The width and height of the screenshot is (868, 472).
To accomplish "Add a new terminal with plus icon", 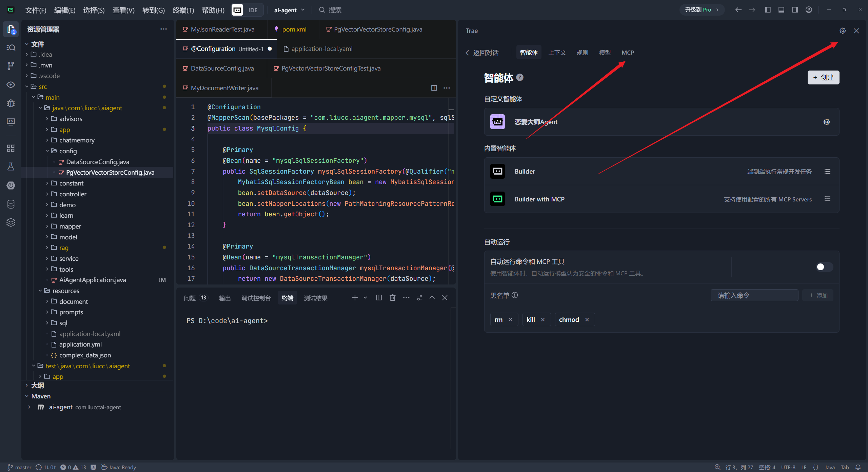I will (x=355, y=298).
